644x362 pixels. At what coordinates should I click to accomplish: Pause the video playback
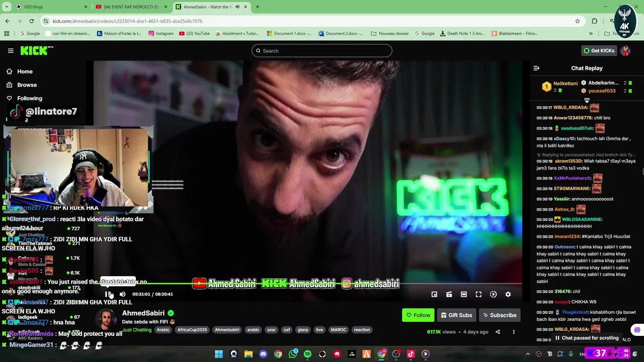click(x=108, y=294)
